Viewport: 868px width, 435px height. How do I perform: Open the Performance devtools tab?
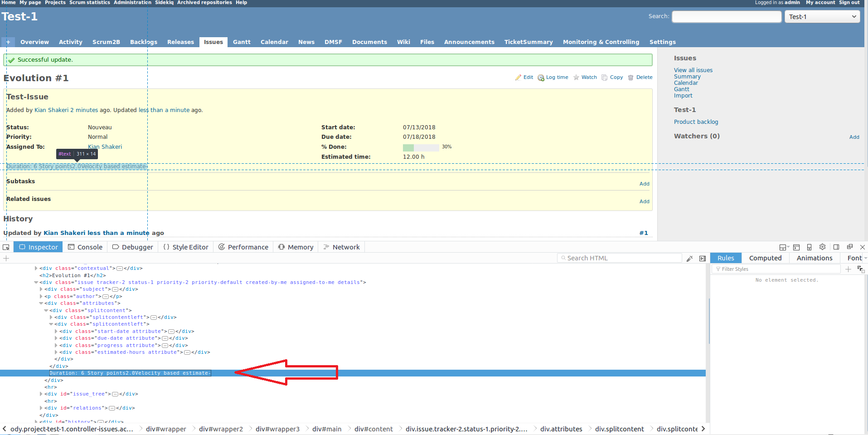(243, 247)
